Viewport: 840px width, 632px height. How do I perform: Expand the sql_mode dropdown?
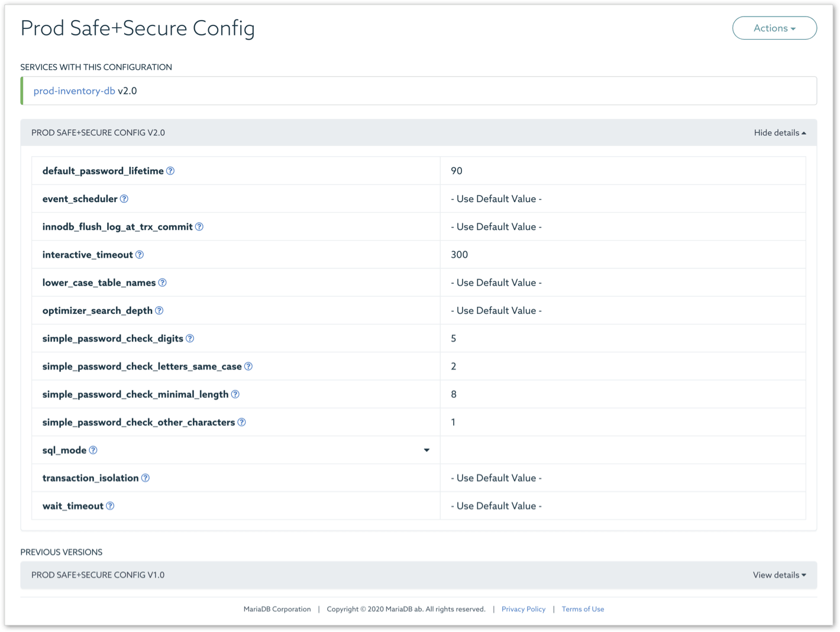(x=427, y=450)
